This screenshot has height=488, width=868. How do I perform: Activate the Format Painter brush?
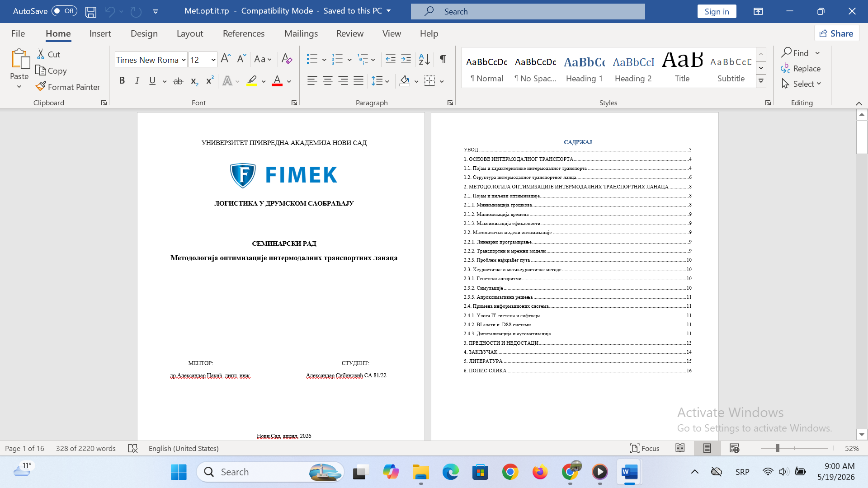pyautogui.click(x=68, y=87)
